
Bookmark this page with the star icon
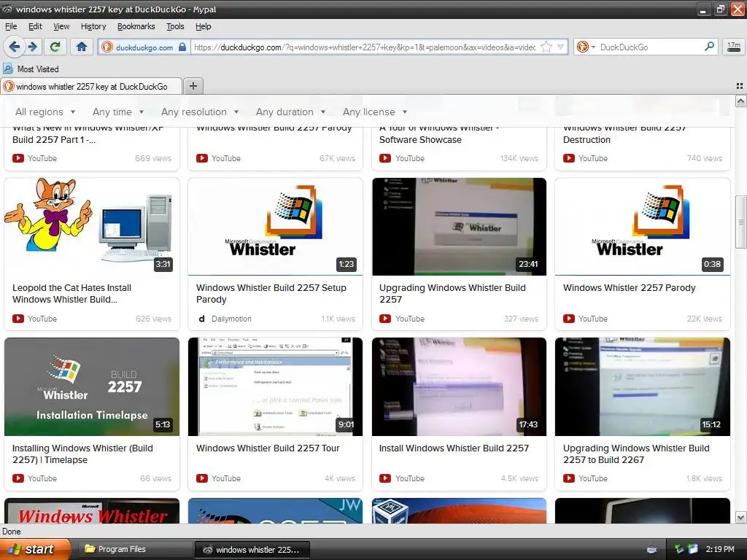[x=546, y=47]
